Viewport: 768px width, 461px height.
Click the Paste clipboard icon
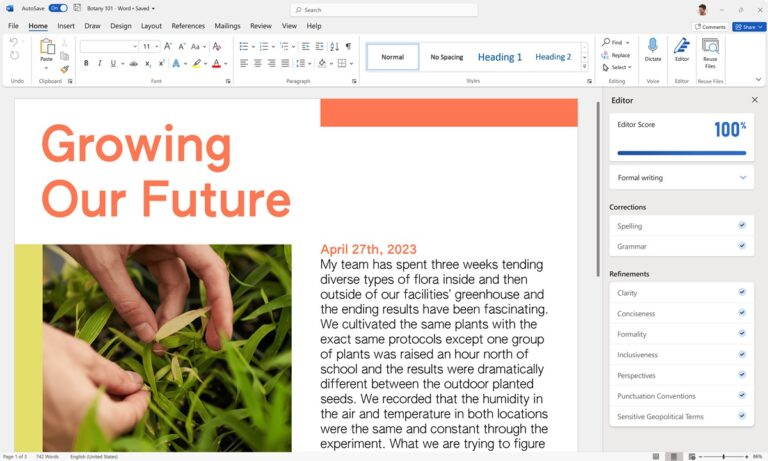coord(46,46)
